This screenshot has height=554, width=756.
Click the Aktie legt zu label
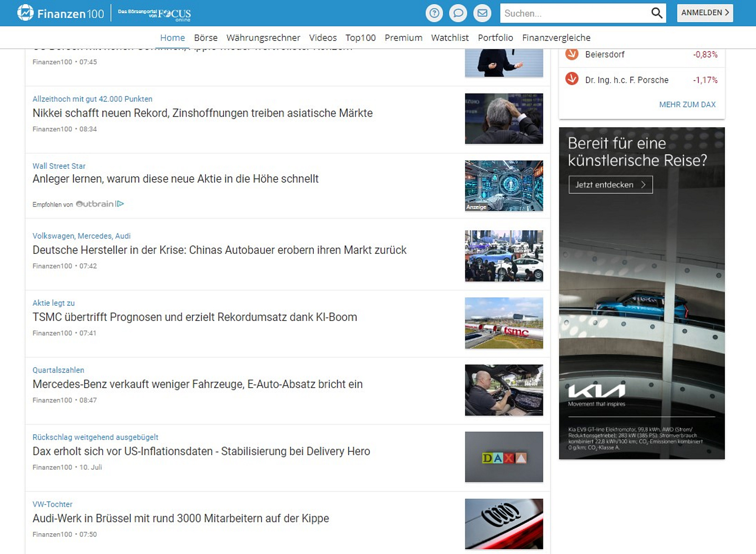tap(53, 303)
